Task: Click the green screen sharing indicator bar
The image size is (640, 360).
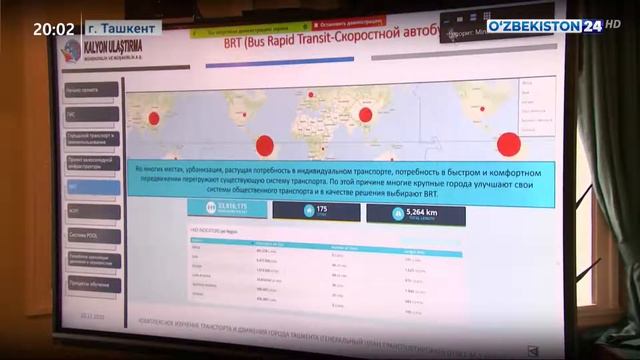Action: tap(250, 29)
